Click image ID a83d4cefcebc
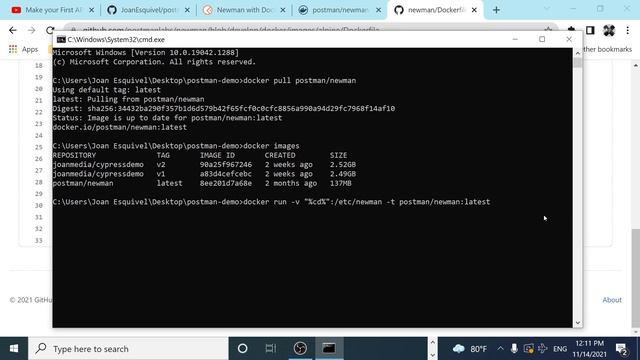The image size is (640, 360). 226,174
